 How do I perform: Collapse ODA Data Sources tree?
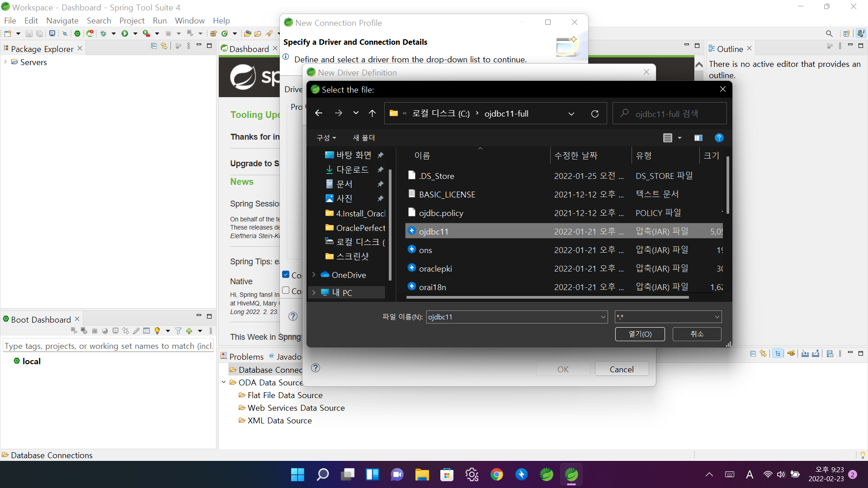tap(223, 382)
